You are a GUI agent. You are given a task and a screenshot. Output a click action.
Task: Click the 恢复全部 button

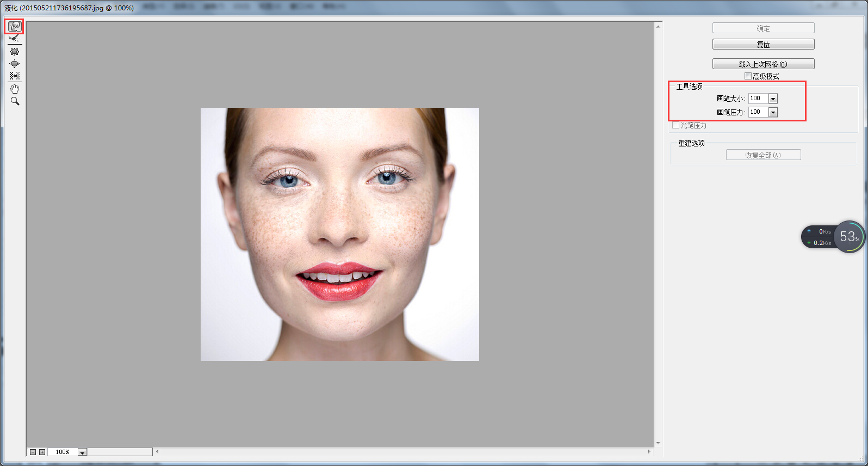tap(763, 155)
